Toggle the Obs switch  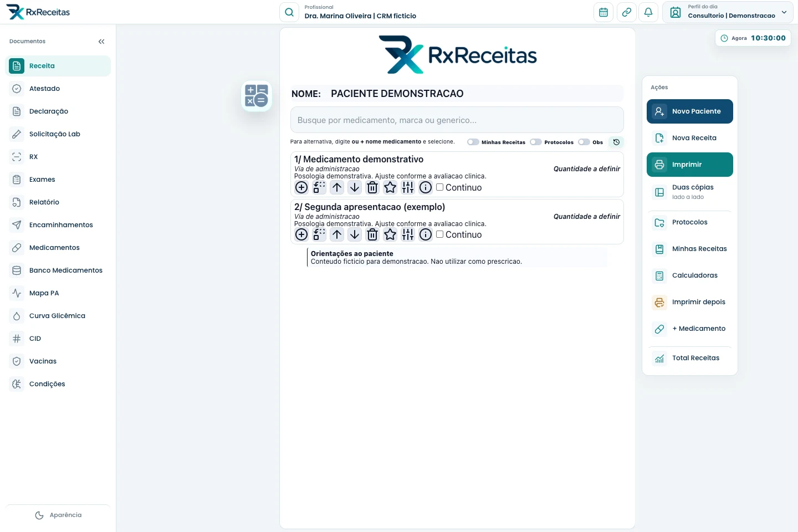pyautogui.click(x=584, y=142)
